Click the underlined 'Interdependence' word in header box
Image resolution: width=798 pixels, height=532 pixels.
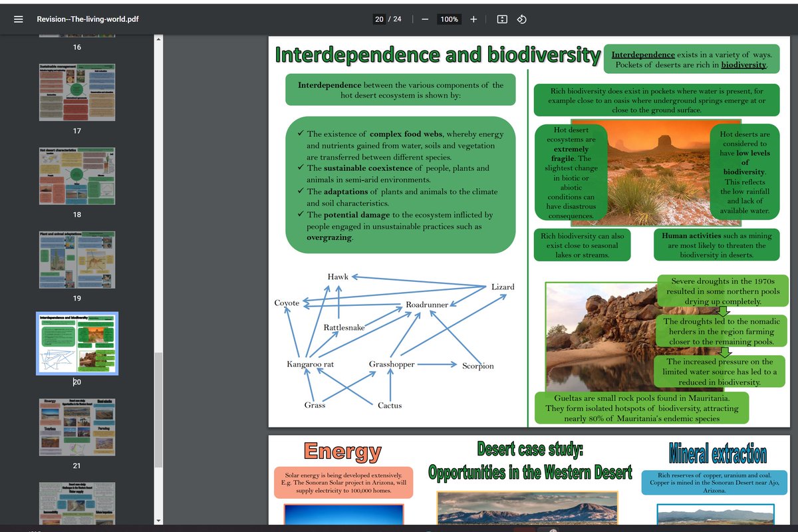[x=643, y=55]
